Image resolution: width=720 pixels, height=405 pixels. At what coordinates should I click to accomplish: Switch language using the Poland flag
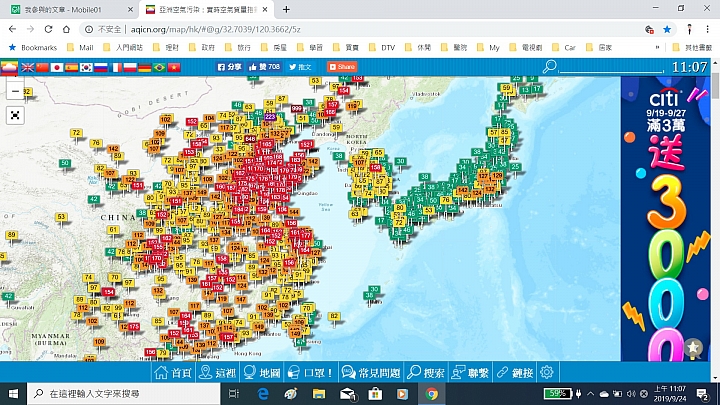point(130,68)
